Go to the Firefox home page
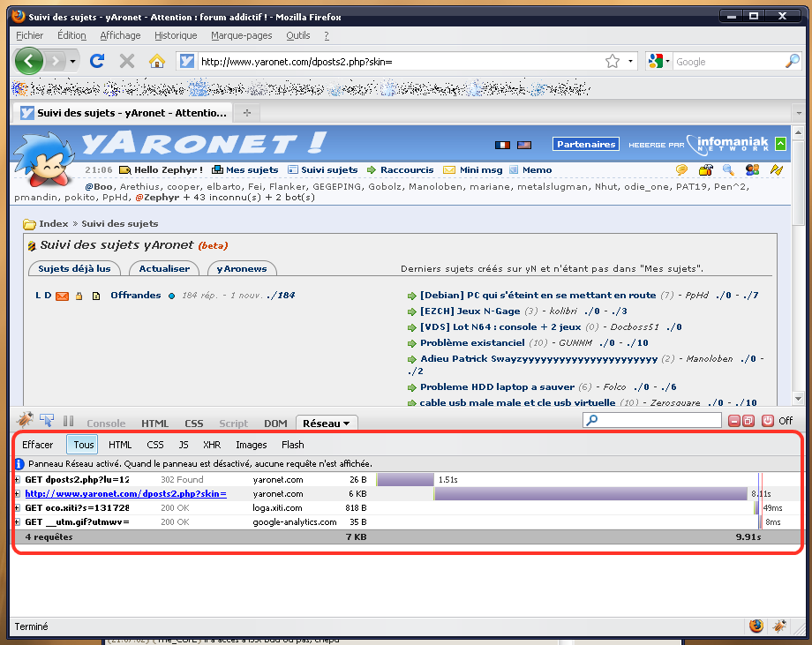Viewport: 812px width, 645px height. (x=157, y=61)
